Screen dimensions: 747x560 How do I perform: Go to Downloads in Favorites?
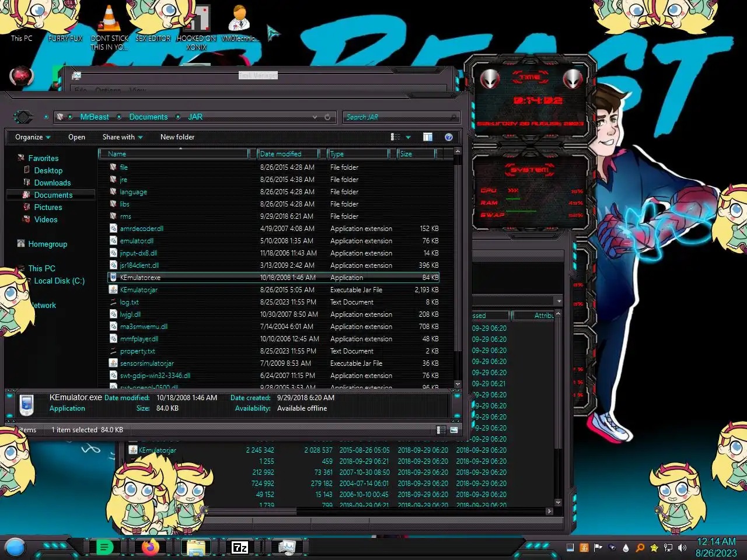tap(52, 183)
